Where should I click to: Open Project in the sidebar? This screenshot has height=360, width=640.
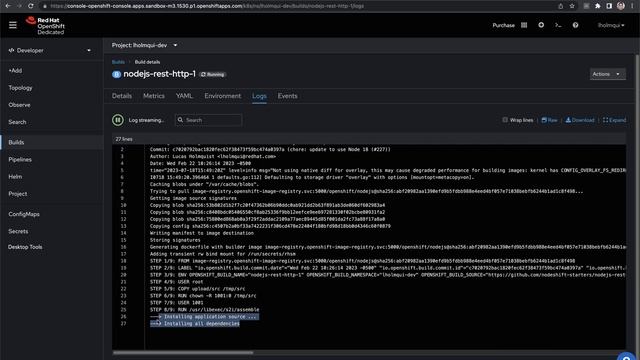click(x=51, y=194)
